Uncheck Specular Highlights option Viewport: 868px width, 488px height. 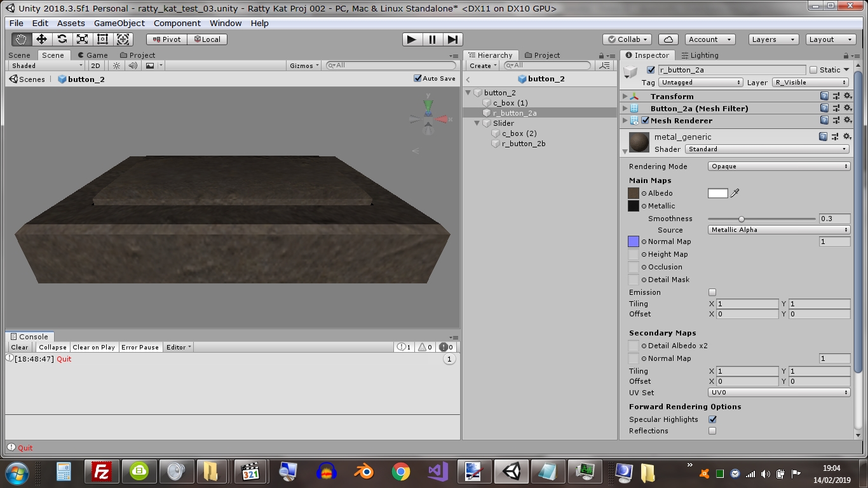click(x=712, y=419)
